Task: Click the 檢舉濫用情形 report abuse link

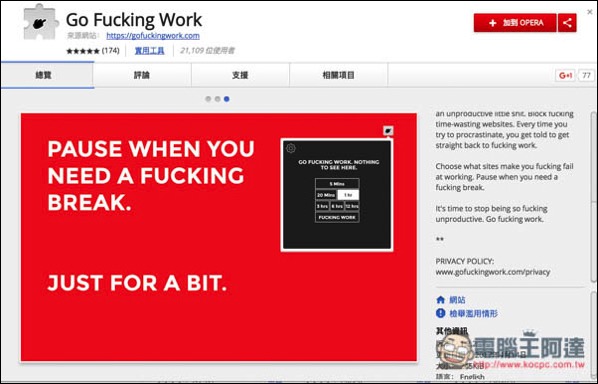Action: pos(473,313)
